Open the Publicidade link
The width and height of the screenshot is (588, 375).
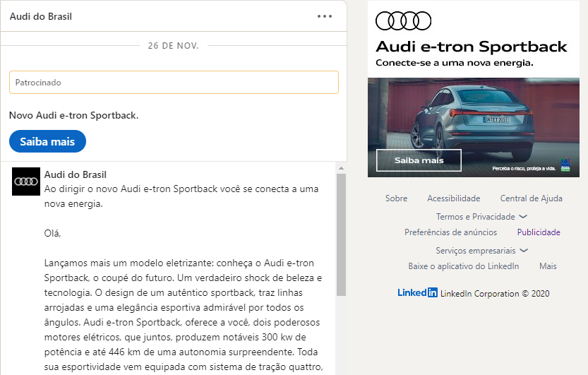coord(539,232)
